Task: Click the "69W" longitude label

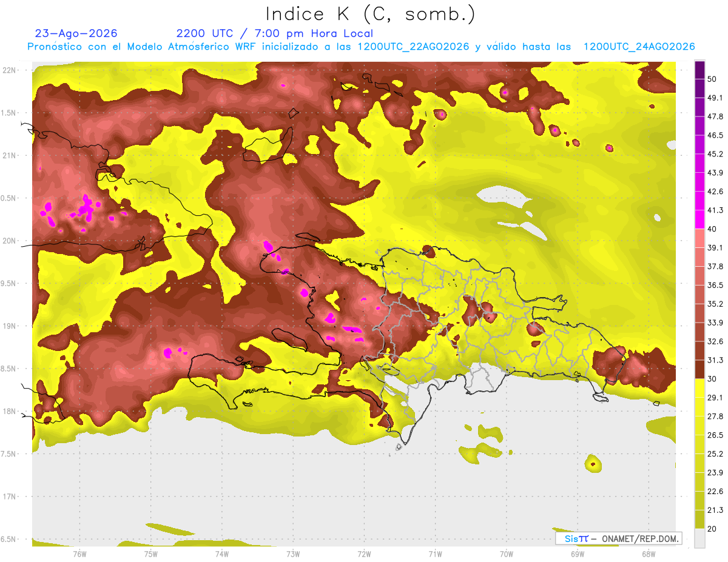Action: [577, 554]
